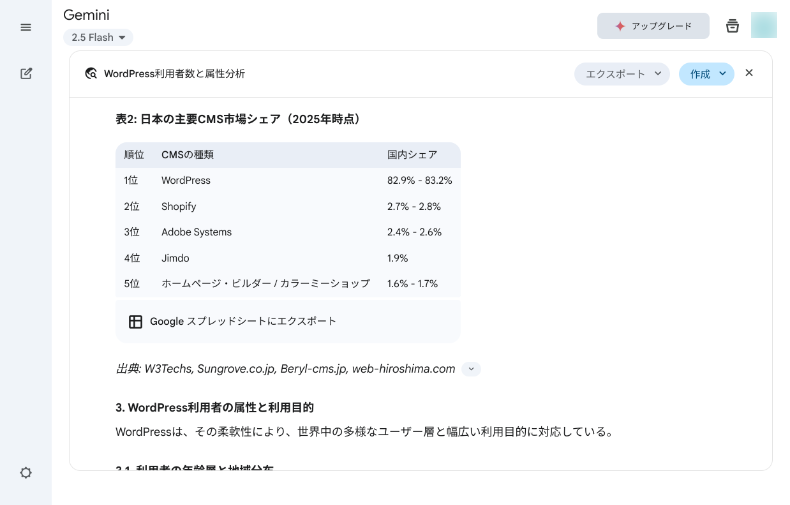Image resolution: width=790 pixels, height=505 pixels.
Task: Open the account profile avatar
Action: click(763, 25)
